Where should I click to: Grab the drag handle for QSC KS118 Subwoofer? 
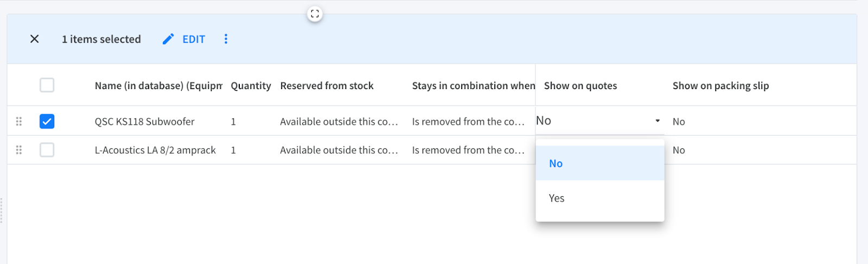point(19,121)
